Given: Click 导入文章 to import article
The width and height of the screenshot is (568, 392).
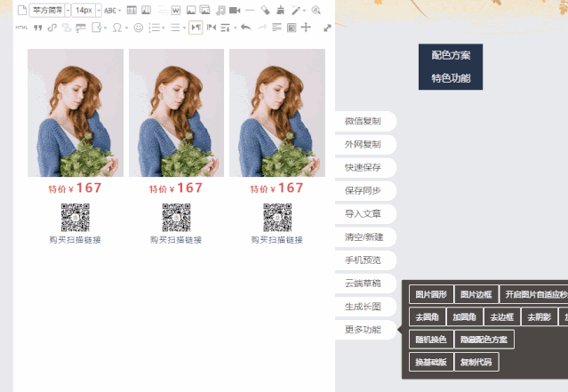Looking at the screenshot, I should tap(365, 214).
